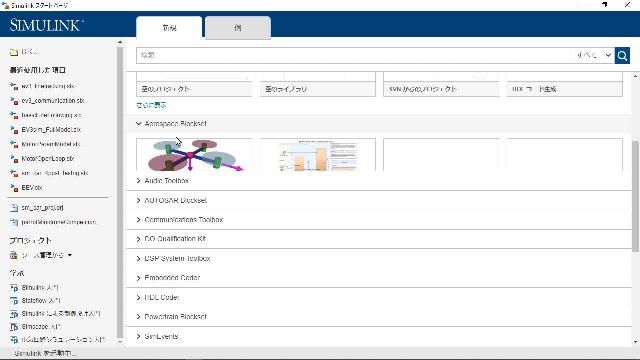This screenshot has height=360, width=640.
Task: Click the source control briefcase icon
Action: pos(13,256)
